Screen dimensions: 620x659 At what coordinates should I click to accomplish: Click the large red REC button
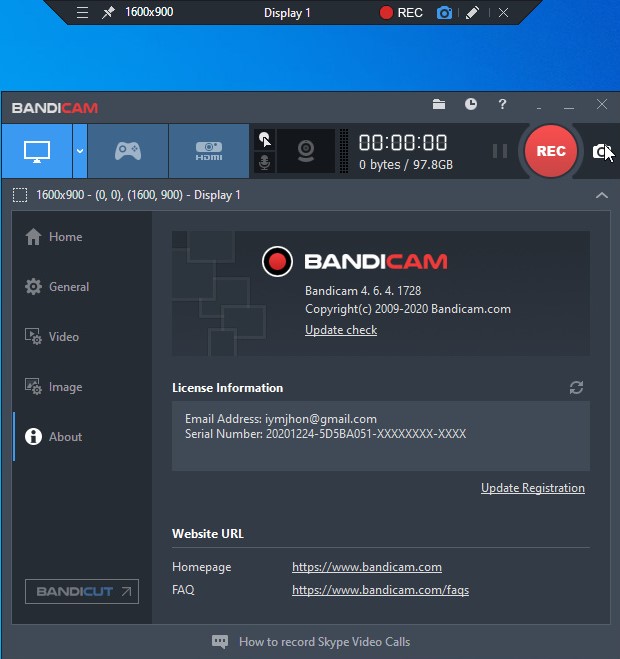coord(551,151)
